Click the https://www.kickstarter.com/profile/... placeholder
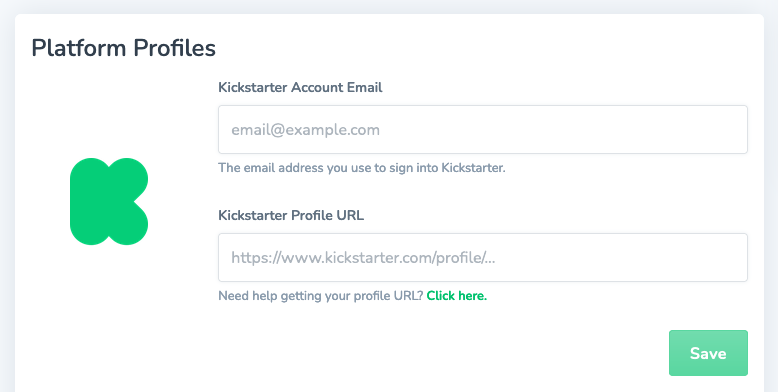 (x=363, y=258)
